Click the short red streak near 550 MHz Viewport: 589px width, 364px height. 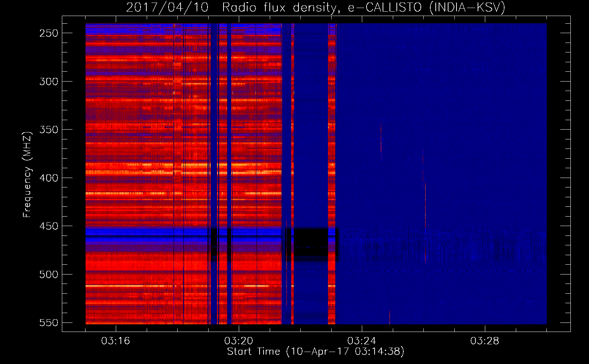coord(390,317)
